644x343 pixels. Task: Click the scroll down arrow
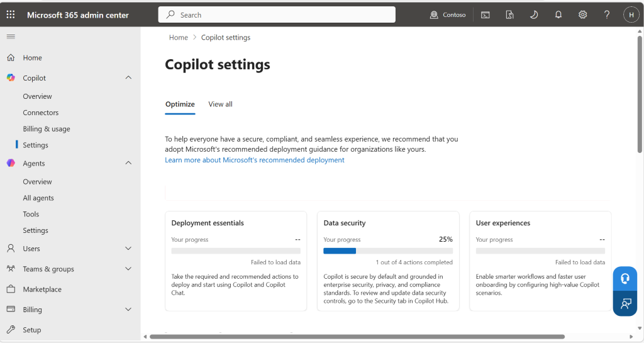tap(640, 329)
